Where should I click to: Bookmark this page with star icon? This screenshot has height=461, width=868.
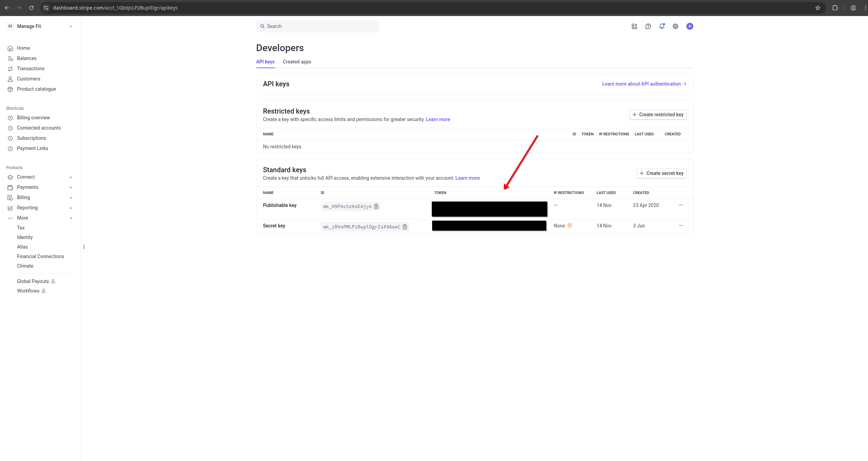tap(817, 8)
